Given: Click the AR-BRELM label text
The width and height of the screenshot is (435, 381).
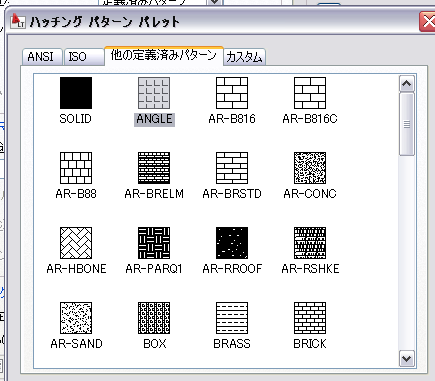Looking at the screenshot, I should 154,194.
